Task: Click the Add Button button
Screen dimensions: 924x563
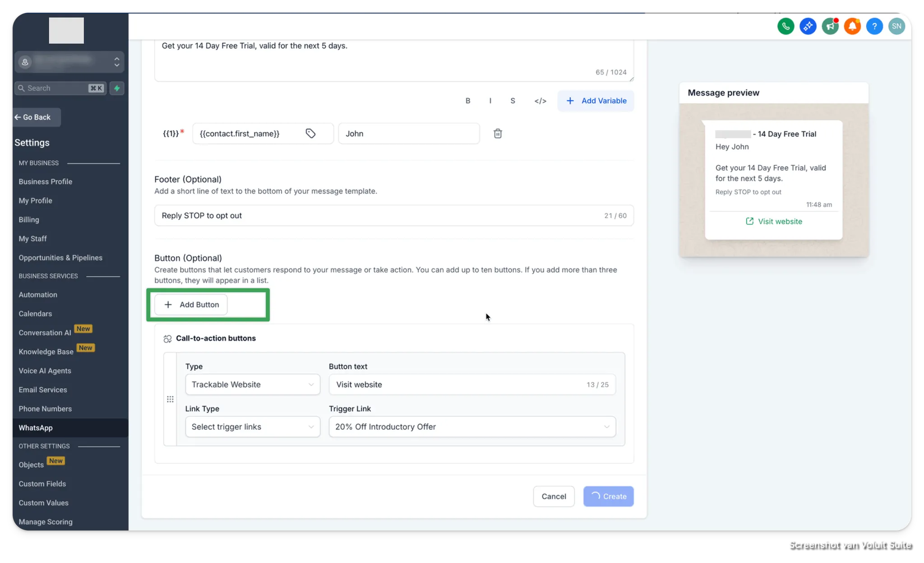Action: [x=191, y=305]
